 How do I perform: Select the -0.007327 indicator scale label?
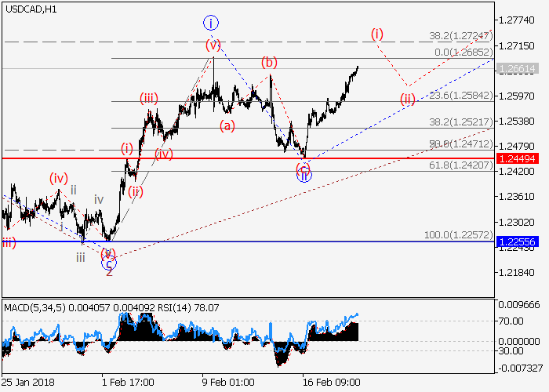pos(520,368)
